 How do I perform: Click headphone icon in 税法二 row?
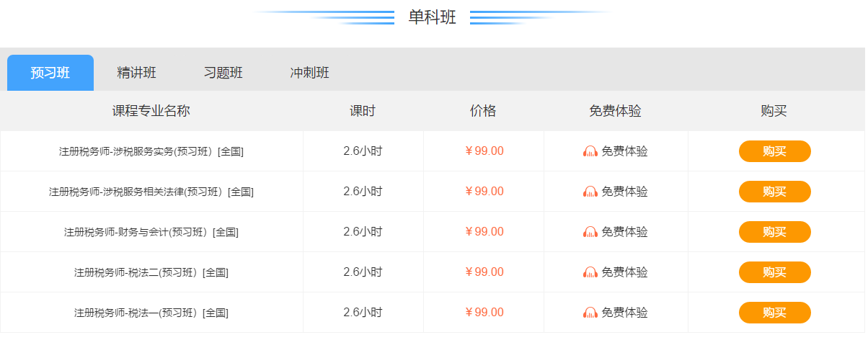[x=590, y=272]
